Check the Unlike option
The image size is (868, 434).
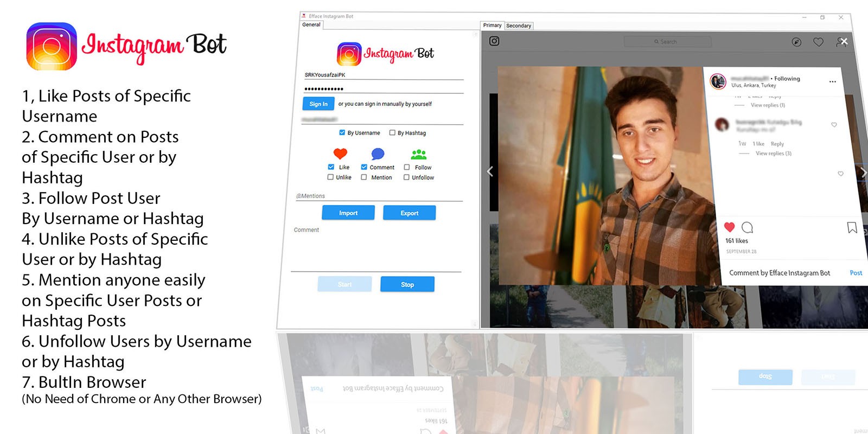330,177
